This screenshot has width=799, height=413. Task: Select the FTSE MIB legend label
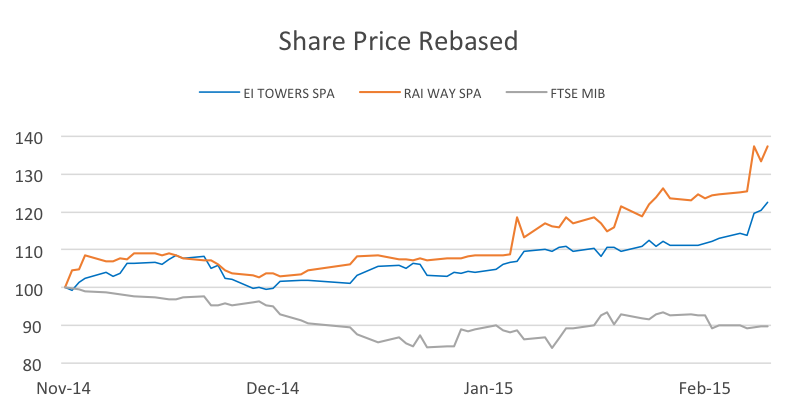(577, 94)
